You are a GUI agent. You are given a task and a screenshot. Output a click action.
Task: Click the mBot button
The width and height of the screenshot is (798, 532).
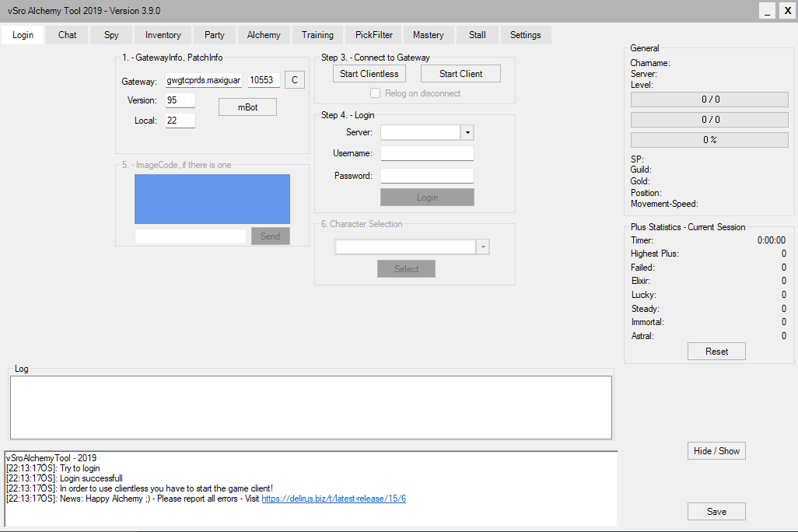(248, 107)
